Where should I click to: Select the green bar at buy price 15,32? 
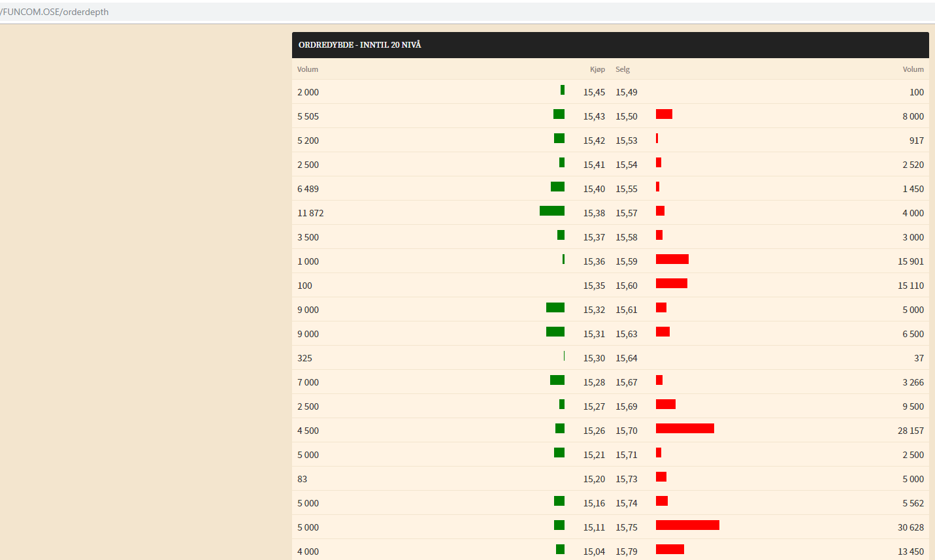pyautogui.click(x=555, y=308)
